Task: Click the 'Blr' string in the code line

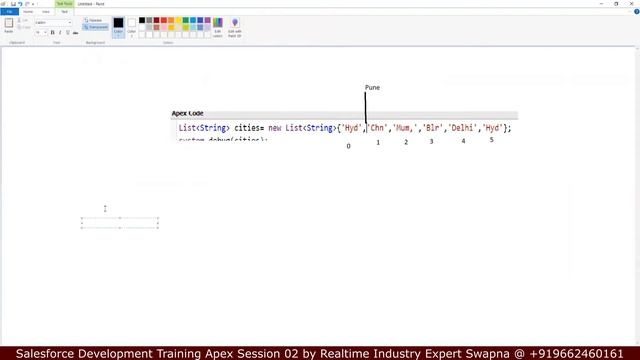Action: pyautogui.click(x=433, y=128)
